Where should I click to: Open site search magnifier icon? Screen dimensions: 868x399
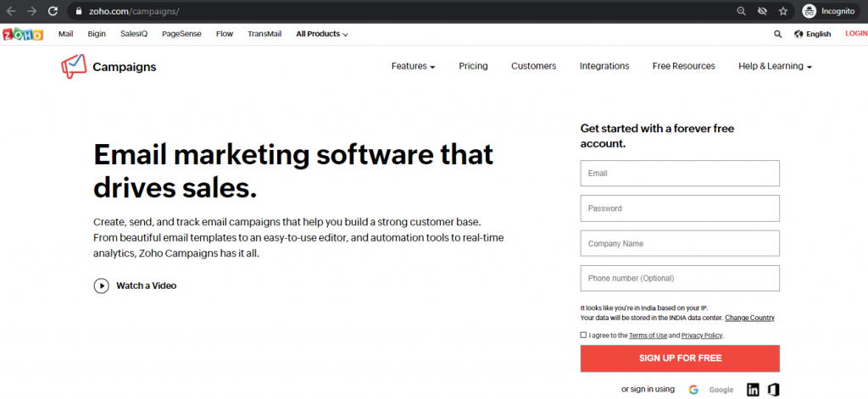[778, 35]
